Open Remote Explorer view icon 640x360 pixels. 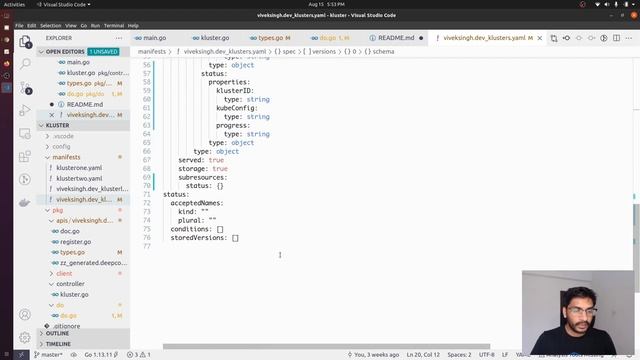point(25,133)
